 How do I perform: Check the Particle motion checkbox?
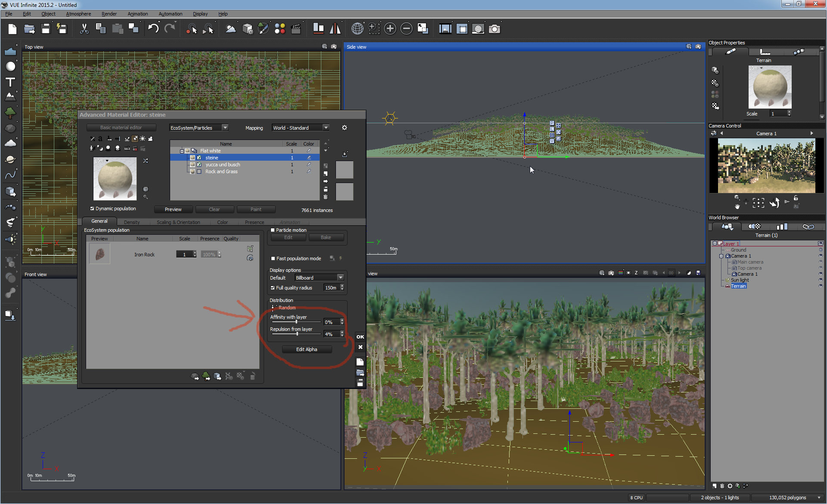coord(273,230)
